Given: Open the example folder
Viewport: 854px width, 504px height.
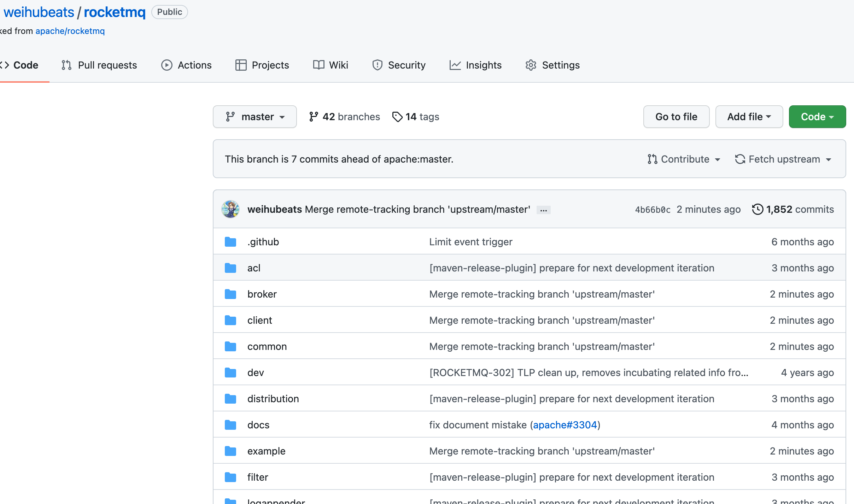Looking at the screenshot, I should [266, 451].
